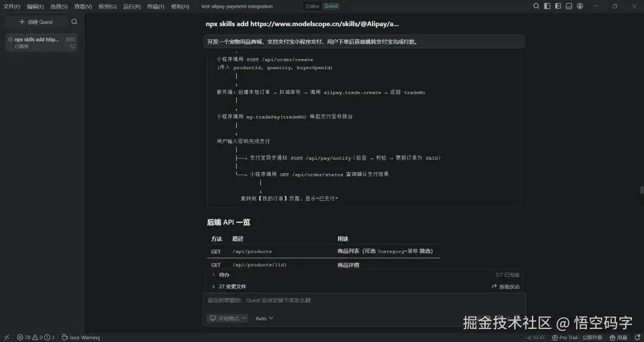The image size is (644, 342).
Task: Show warnings count 0 in status bar
Action: click(x=38, y=337)
